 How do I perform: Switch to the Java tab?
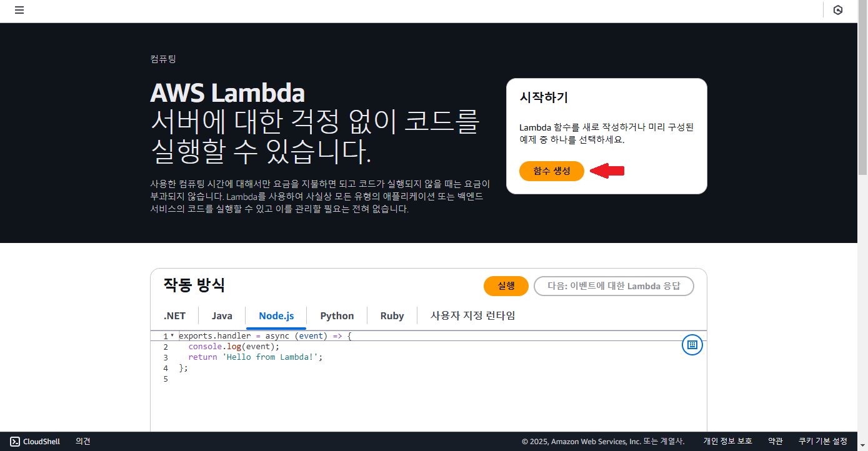(x=222, y=315)
